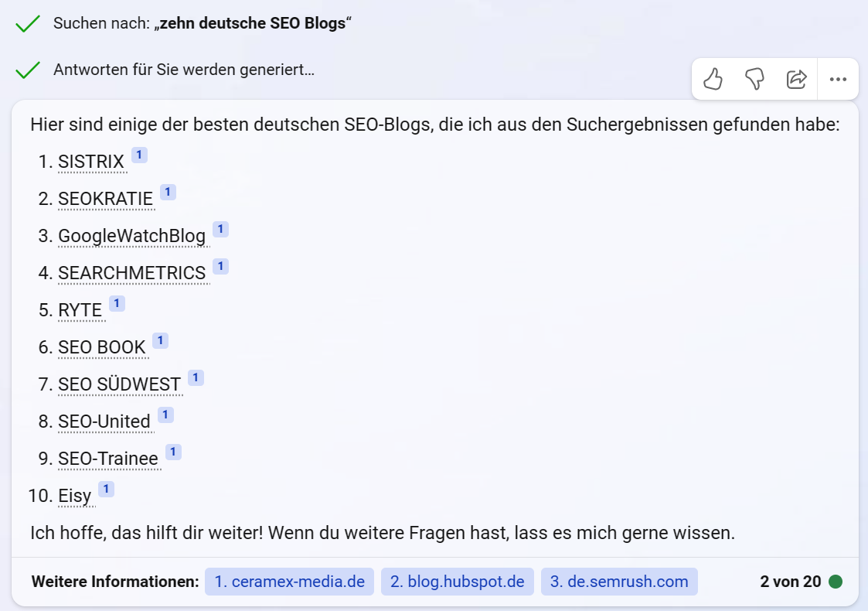
Task: Open the more options menu
Action: 839,79
